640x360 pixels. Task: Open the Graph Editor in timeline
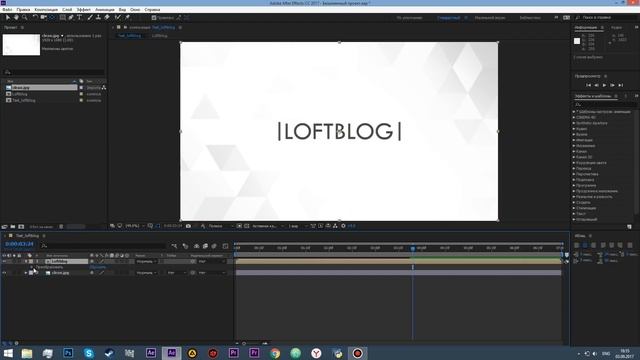[225, 246]
